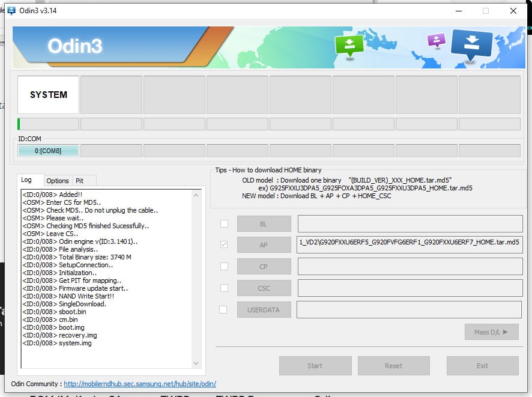Click 'Tips - How to download HOME binary' heading
This screenshot has height=397, width=532.
[x=268, y=170]
